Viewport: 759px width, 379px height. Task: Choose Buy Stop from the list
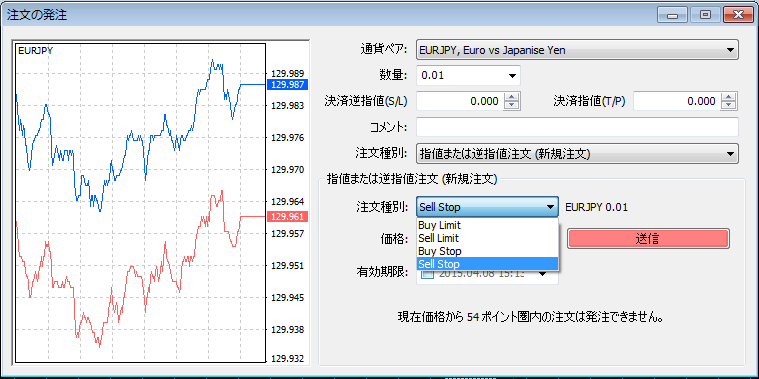click(x=487, y=251)
